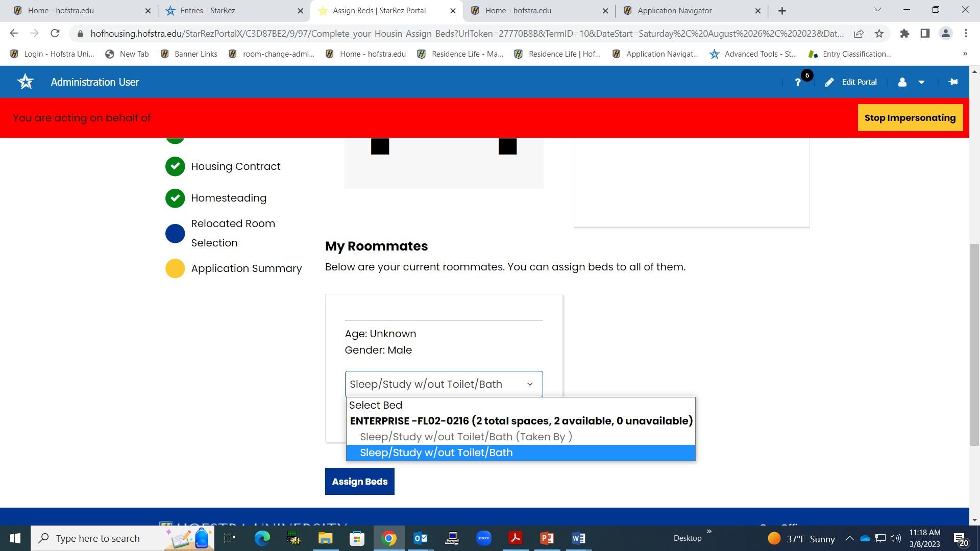
Task: Click the Assign Beds button
Action: (359, 481)
